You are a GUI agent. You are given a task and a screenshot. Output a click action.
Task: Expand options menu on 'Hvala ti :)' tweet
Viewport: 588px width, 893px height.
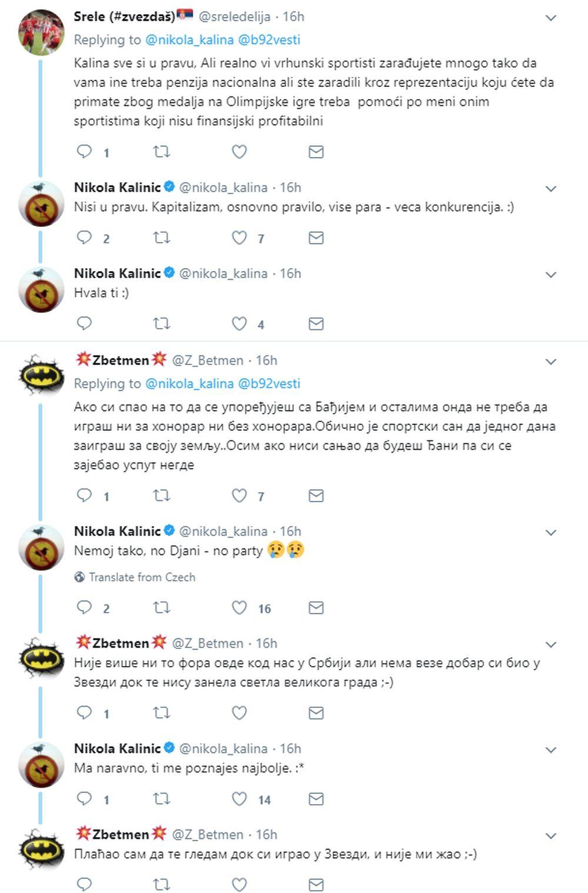coord(551,275)
